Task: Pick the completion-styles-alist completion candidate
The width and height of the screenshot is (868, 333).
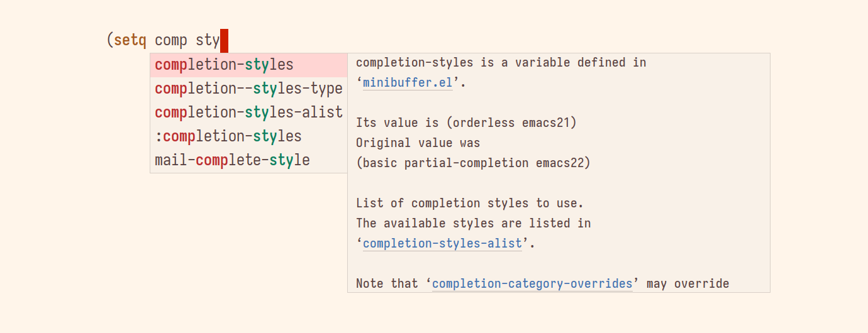Action: 248,112
